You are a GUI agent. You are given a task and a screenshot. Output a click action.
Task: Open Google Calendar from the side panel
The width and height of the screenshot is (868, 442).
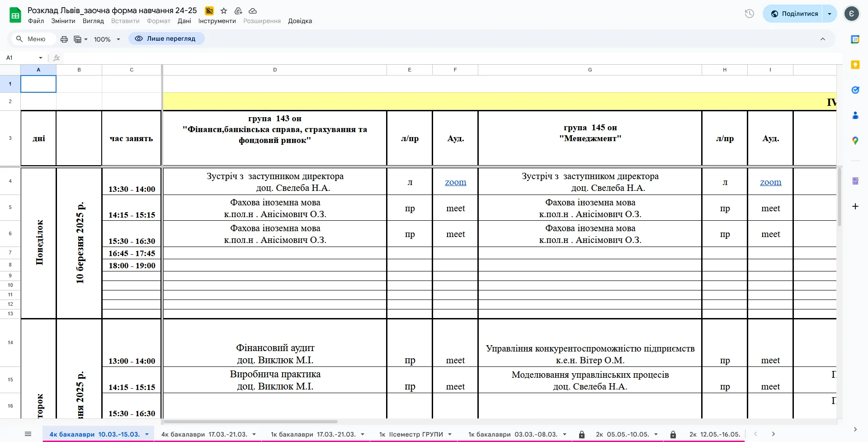click(x=855, y=39)
